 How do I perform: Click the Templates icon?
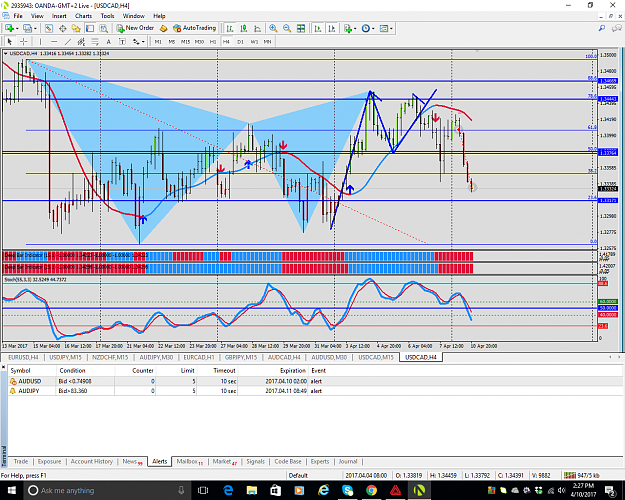[x=384, y=28]
